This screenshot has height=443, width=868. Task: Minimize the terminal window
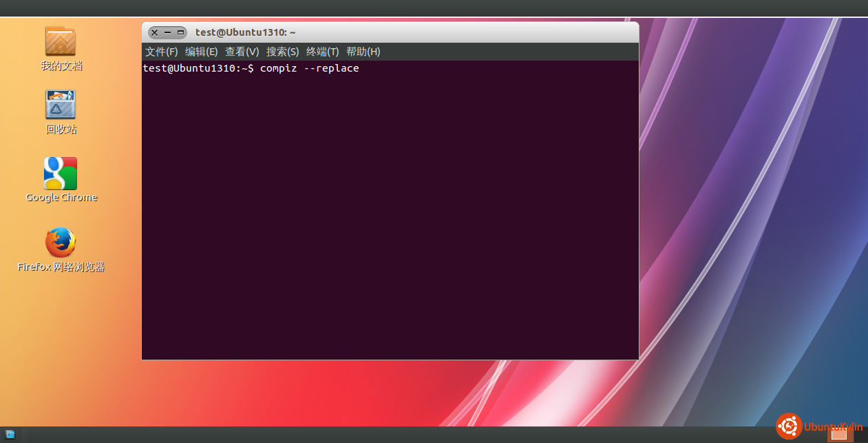167,32
